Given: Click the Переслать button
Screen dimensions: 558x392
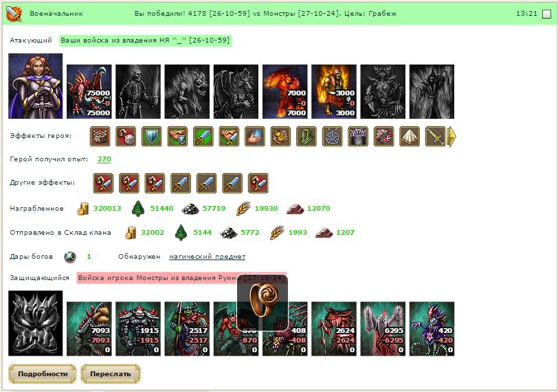Looking at the screenshot, I should click(x=111, y=374).
